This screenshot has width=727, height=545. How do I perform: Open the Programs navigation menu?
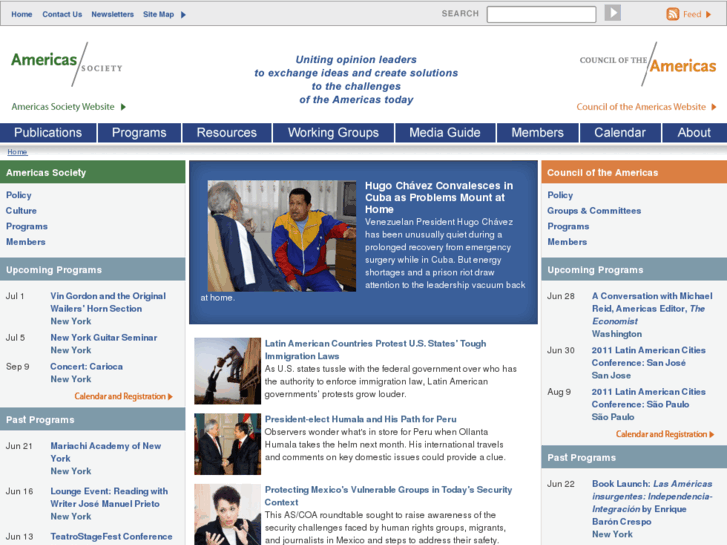[139, 133]
